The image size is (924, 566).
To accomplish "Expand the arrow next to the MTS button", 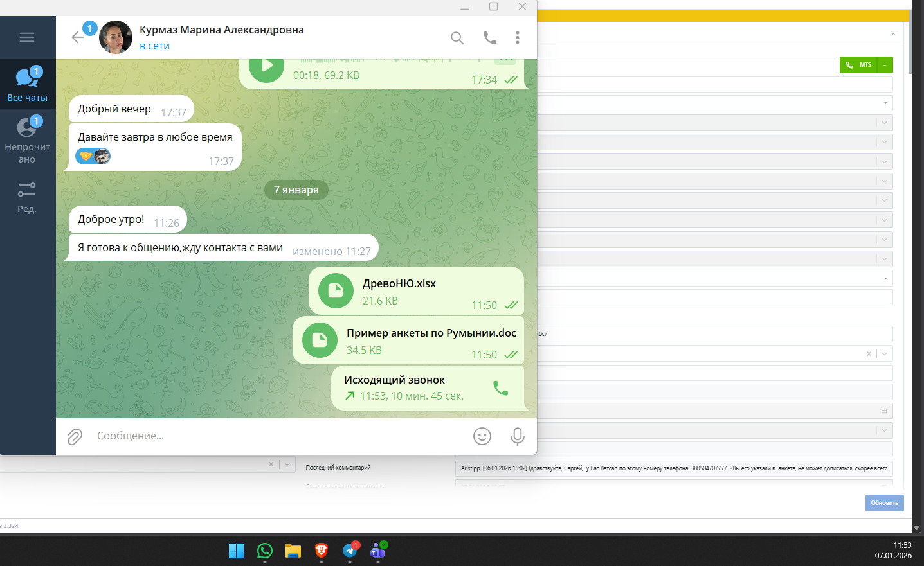I will [x=885, y=65].
